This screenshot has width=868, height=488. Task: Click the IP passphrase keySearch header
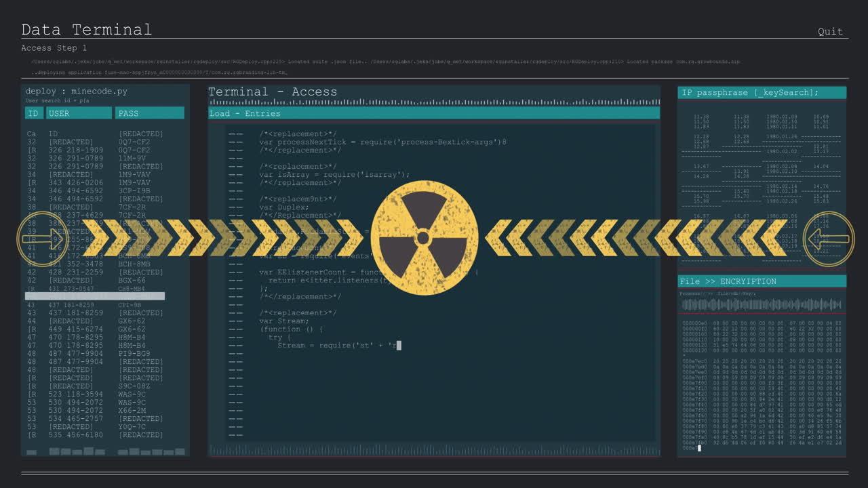pyautogui.click(x=761, y=92)
